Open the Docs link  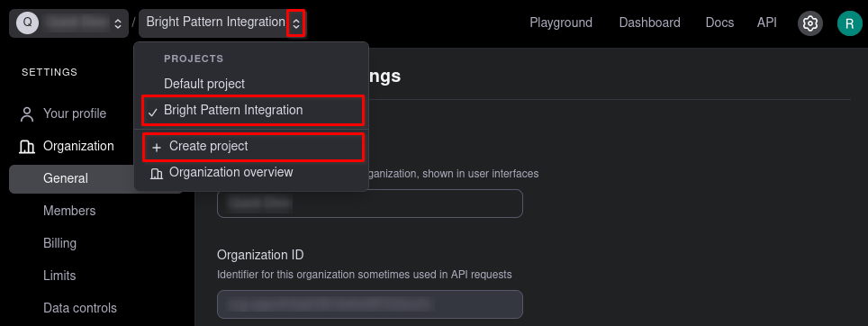click(719, 23)
